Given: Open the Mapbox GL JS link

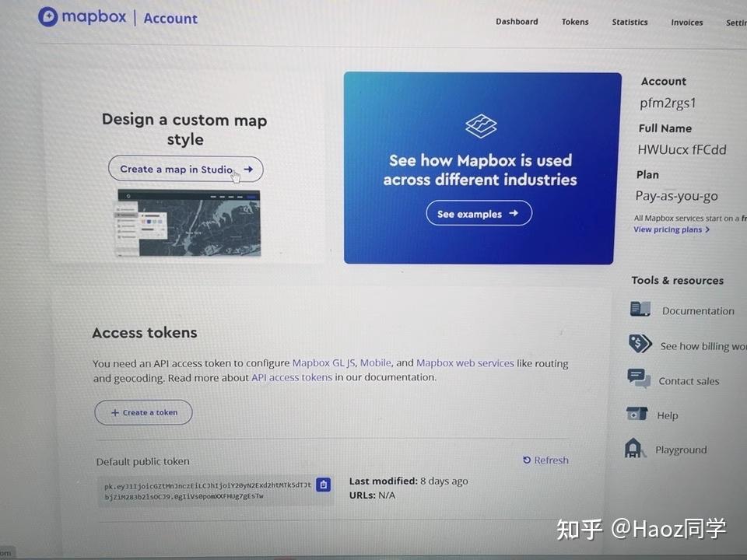Looking at the screenshot, I should click(324, 362).
